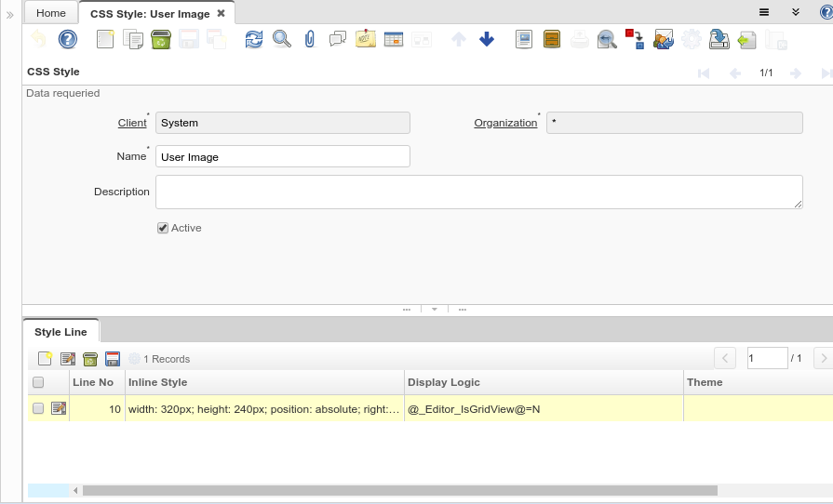Image resolution: width=833 pixels, height=504 pixels.
Task: Open Find record magnifier icon
Action: 281,39
